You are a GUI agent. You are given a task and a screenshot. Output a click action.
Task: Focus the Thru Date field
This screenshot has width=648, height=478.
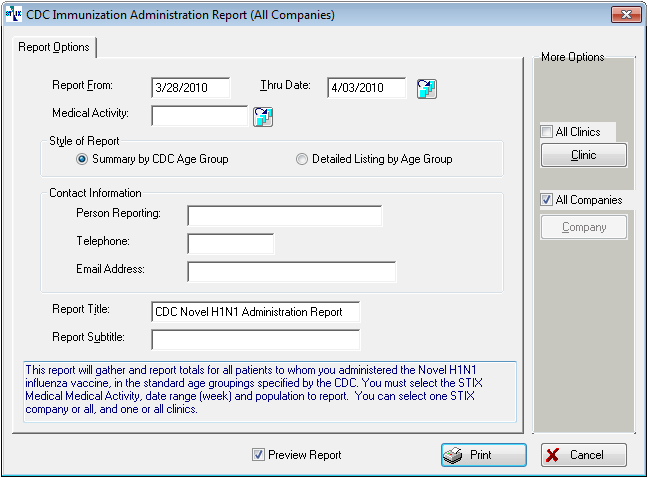tap(366, 88)
